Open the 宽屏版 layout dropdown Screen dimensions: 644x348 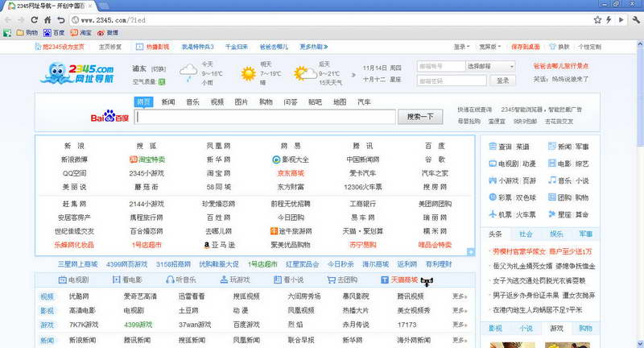tap(490, 47)
